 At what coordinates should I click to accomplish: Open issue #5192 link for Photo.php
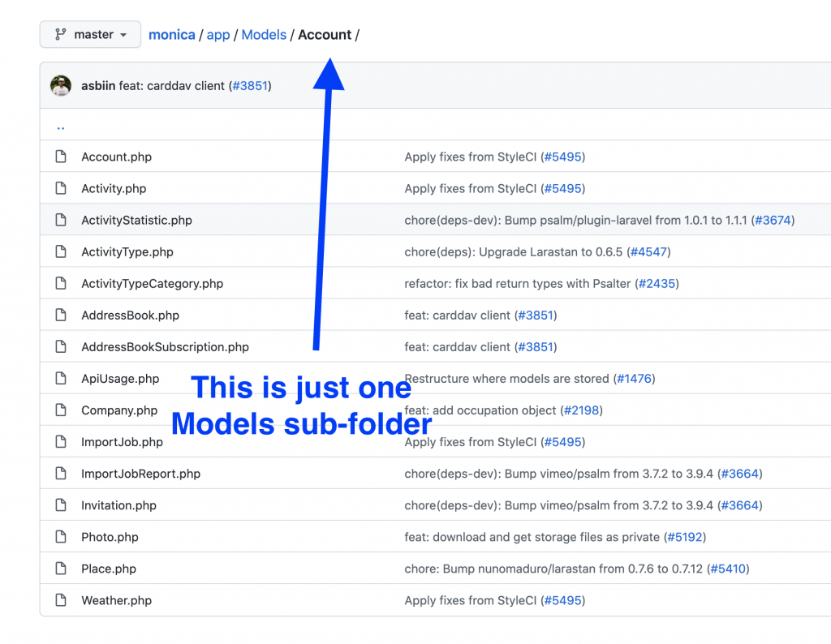coord(686,537)
